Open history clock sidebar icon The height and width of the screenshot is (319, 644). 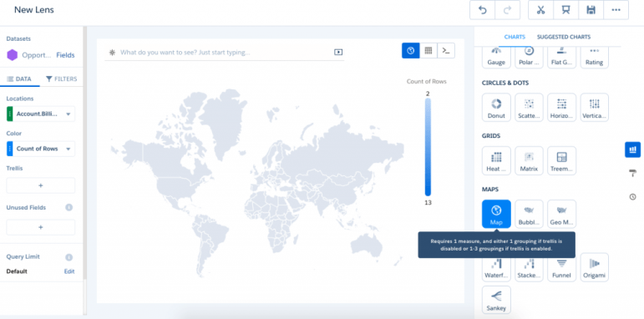[632, 197]
